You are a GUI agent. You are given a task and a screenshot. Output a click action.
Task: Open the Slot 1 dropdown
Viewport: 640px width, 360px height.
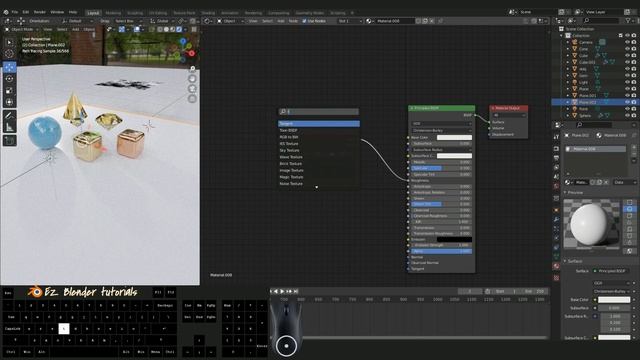tap(350, 21)
